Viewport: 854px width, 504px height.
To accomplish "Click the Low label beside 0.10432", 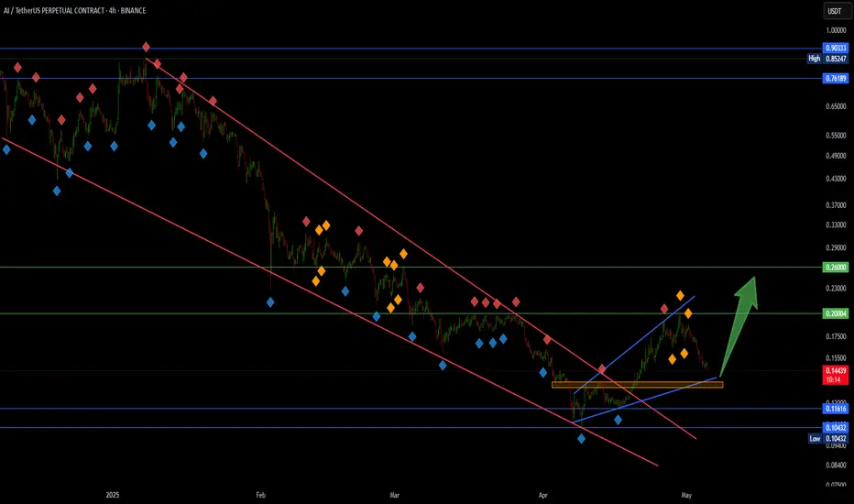I will point(815,439).
